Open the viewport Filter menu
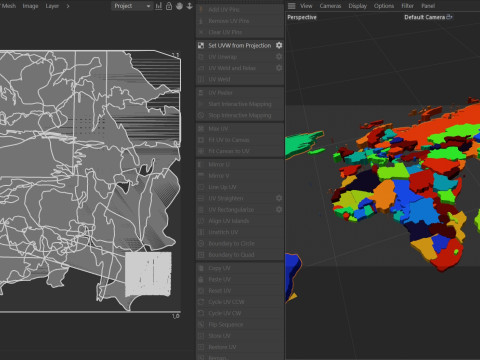Screen dimensions: 480x360 (407, 6)
